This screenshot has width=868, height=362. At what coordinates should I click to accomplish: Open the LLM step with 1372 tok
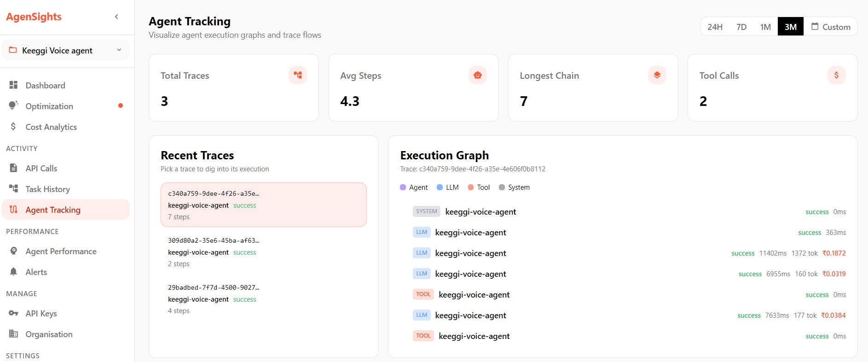[x=629, y=253]
